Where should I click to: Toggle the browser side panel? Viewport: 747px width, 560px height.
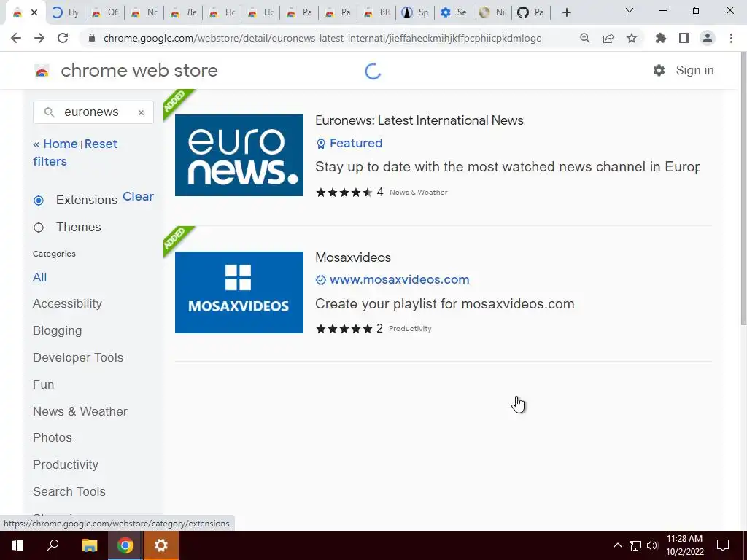[684, 38]
